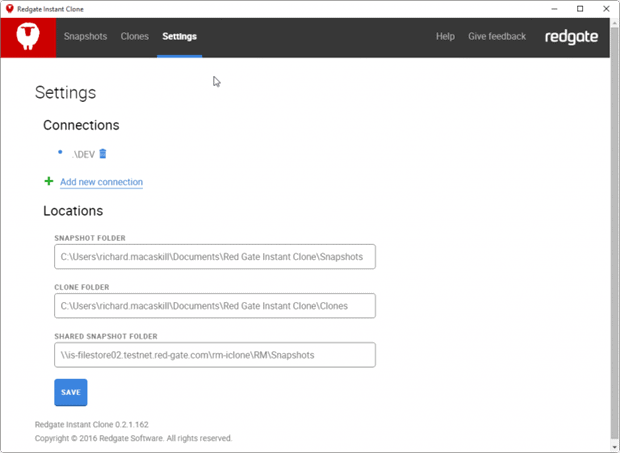Select the Settings tab

pos(180,36)
